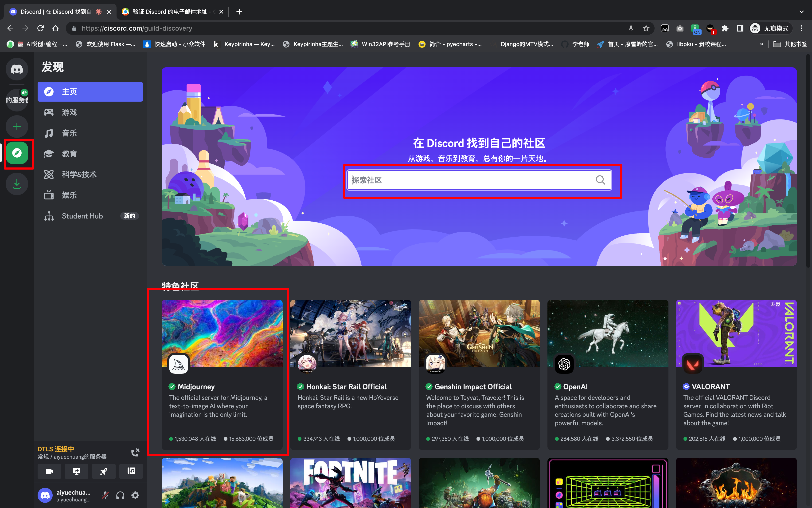Open the 李老师 bookmark
Screen dimensions: 812x508
[x=575, y=44]
